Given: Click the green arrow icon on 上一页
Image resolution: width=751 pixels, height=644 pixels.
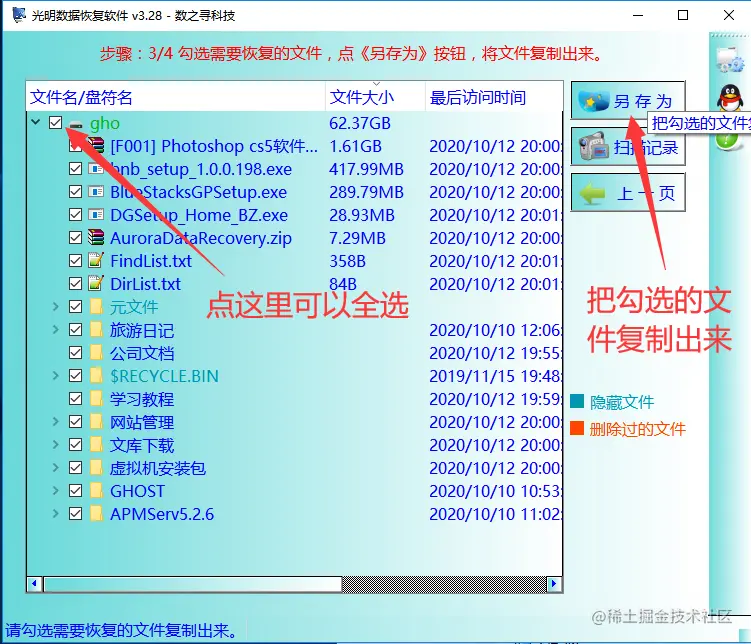Looking at the screenshot, I should 593,193.
